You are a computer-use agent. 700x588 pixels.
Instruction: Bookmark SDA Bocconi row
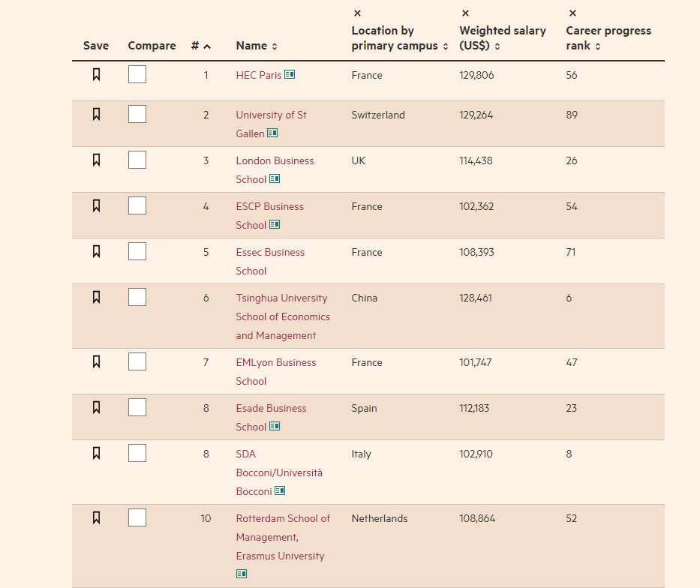click(96, 453)
